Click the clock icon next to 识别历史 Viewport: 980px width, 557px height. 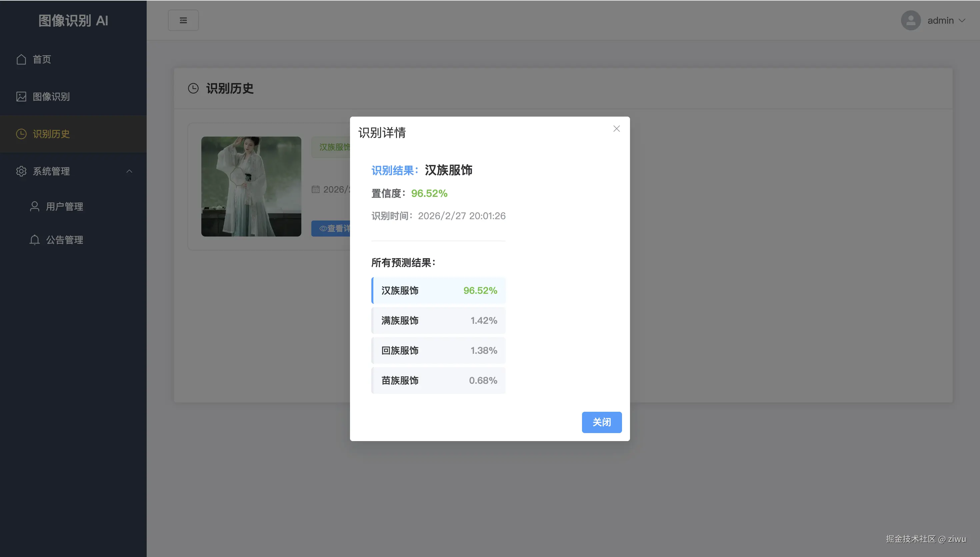[21, 134]
